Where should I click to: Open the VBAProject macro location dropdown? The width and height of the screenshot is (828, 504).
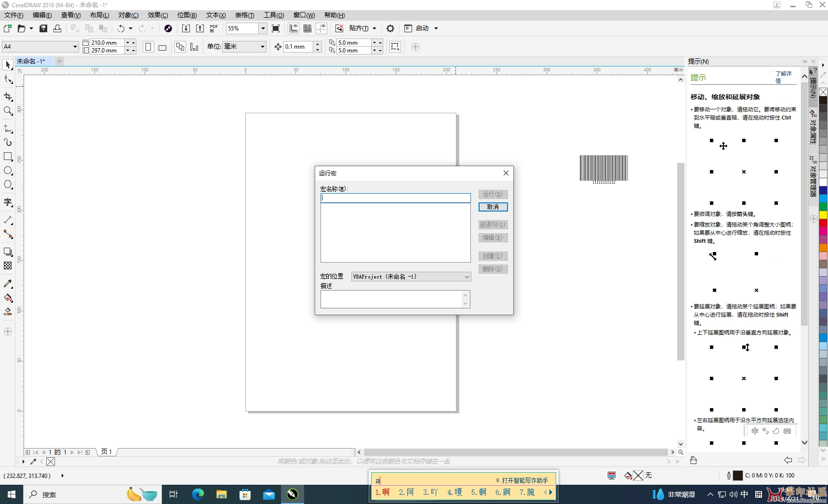pos(467,277)
